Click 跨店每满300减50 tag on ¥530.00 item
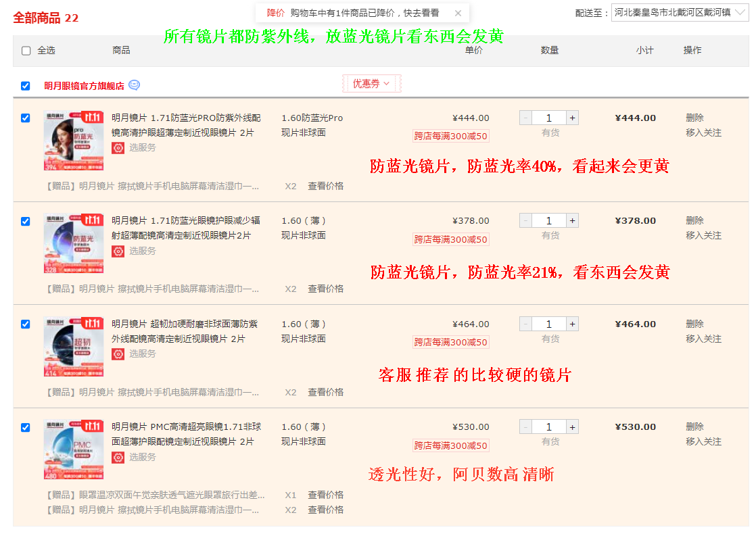The image size is (756, 536). click(x=451, y=446)
